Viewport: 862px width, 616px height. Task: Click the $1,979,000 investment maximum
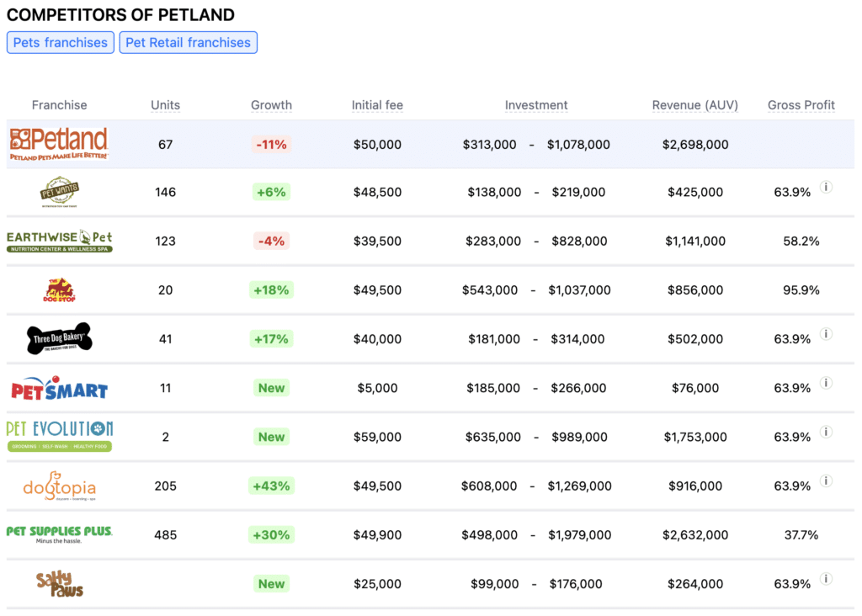click(x=579, y=534)
